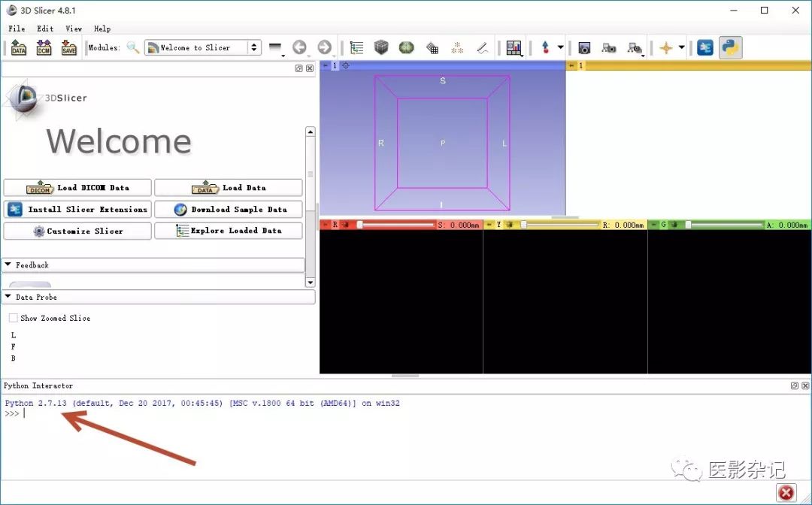This screenshot has height=505, width=812.
Task: Click the SAVE toolbar icon
Action: point(69,47)
